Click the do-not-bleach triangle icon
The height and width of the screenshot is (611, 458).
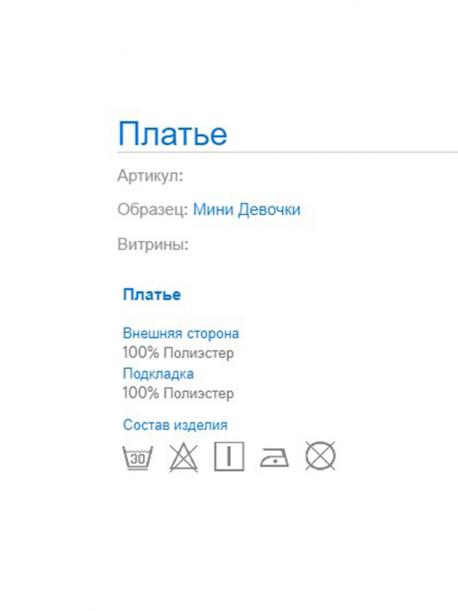tap(184, 457)
